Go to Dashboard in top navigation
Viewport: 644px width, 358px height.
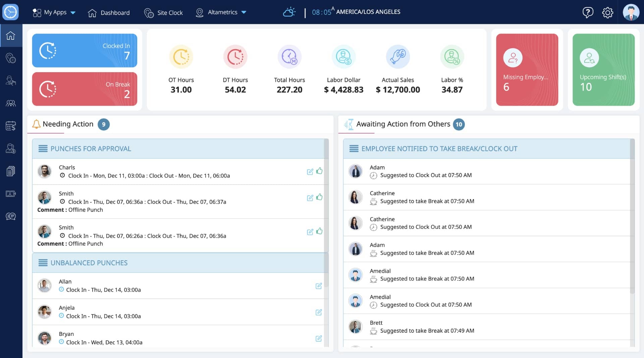click(x=109, y=13)
